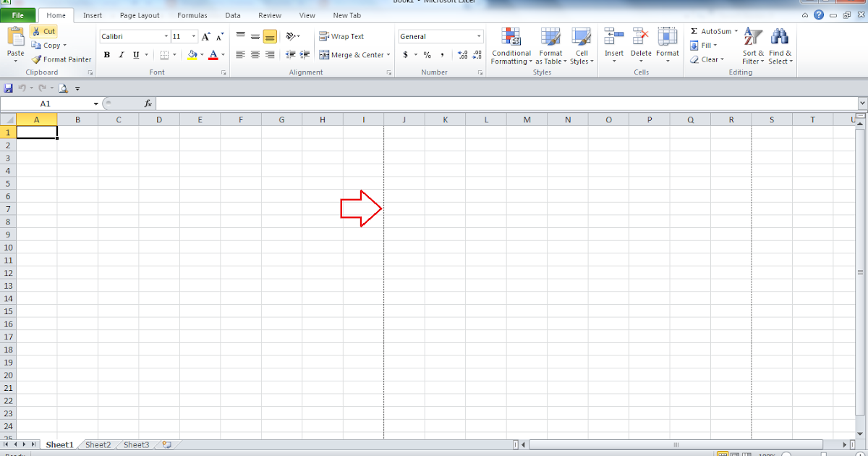Apply the red font color swatch
This screenshot has width=868, height=456.
[213, 55]
